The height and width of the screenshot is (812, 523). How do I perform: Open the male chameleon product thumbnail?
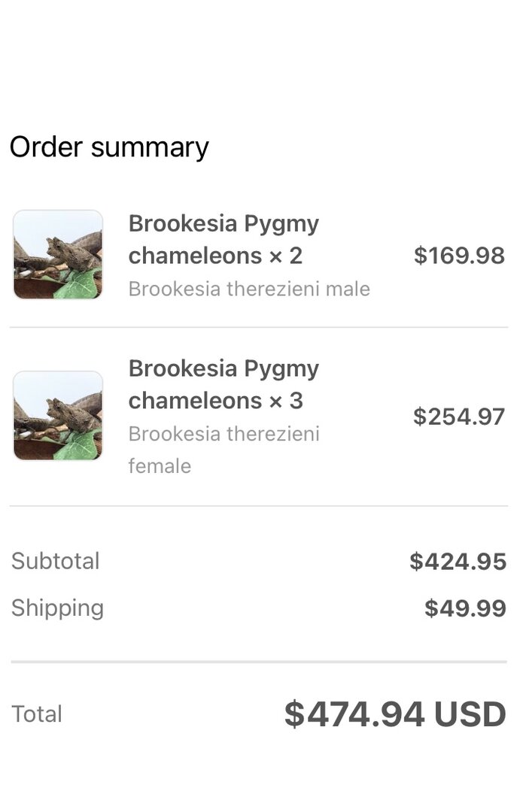click(x=58, y=255)
